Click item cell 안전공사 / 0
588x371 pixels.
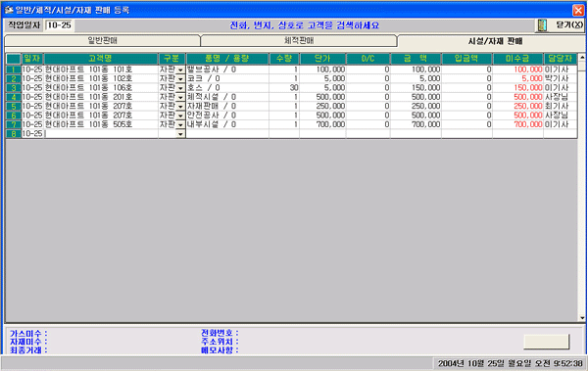pyautogui.click(x=227, y=116)
